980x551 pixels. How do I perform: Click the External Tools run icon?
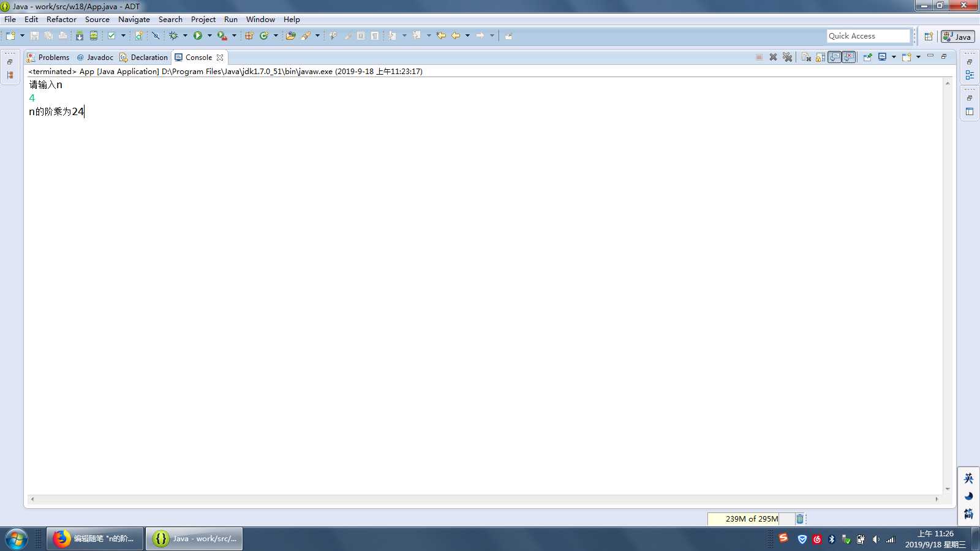(222, 36)
